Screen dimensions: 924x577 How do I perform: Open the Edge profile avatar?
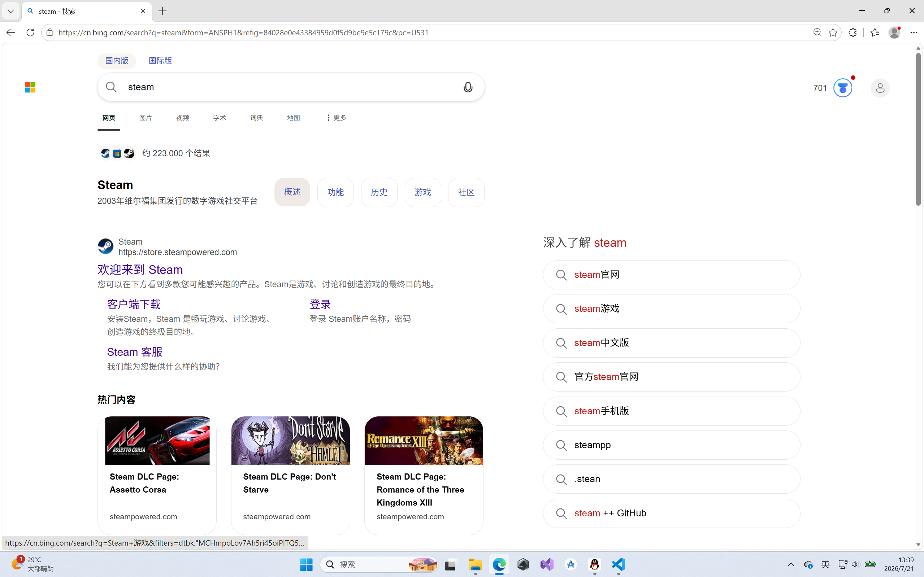[894, 32]
